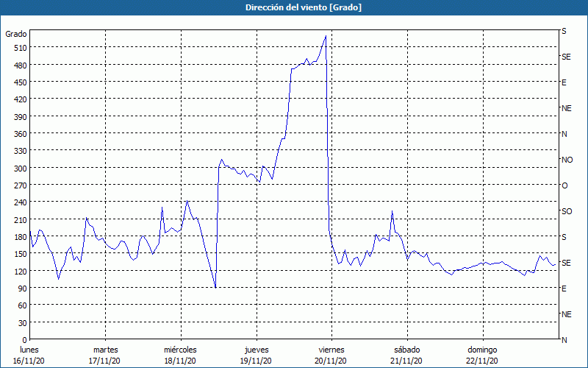The height and width of the screenshot is (368, 588).
Task: Select the "NO" compass label on the right axis
Action: pyautogui.click(x=567, y=160)
